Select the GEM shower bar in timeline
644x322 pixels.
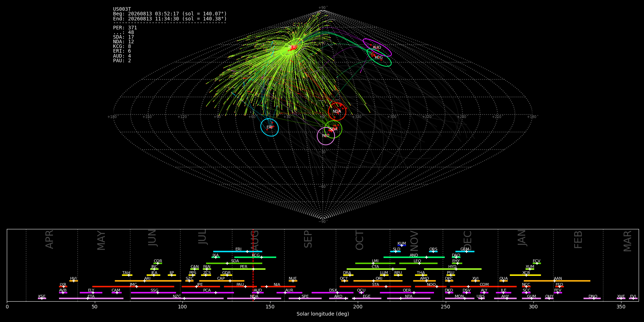coord(465,252)
